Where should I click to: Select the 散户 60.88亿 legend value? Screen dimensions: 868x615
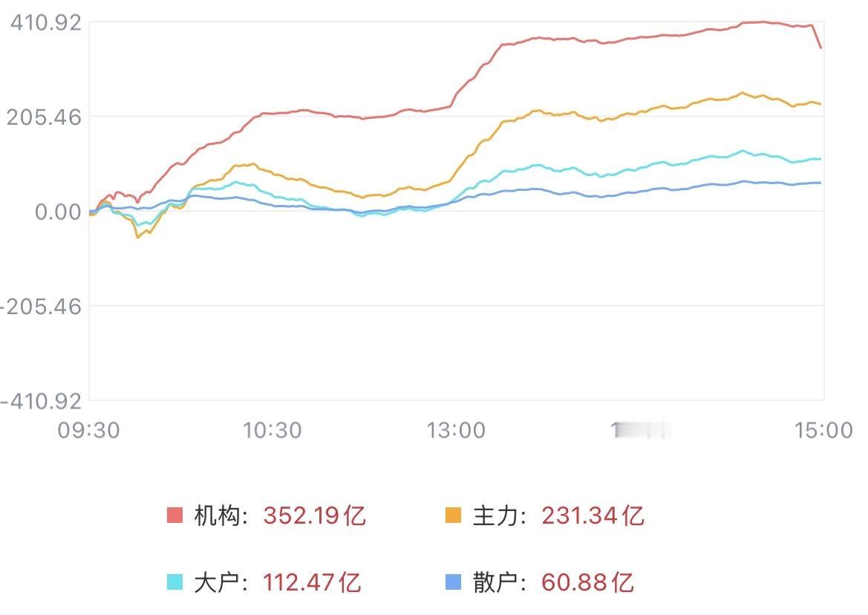(587, 582)
